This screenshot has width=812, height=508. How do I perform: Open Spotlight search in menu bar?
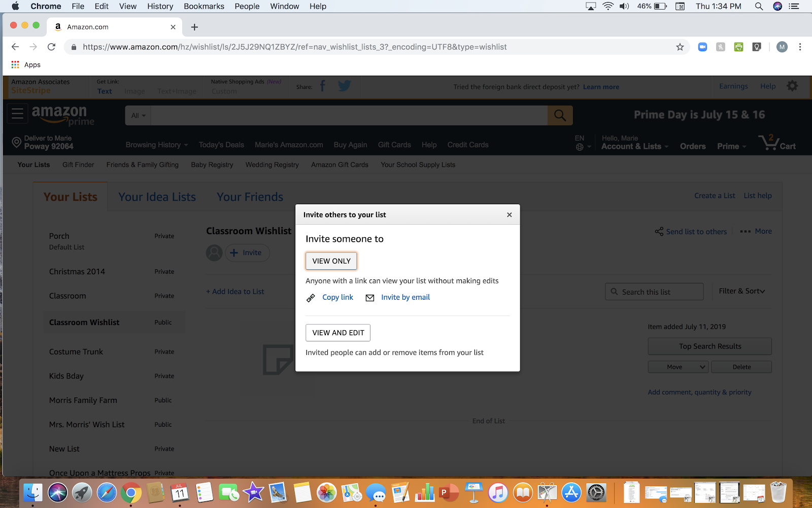coord(759,6)
